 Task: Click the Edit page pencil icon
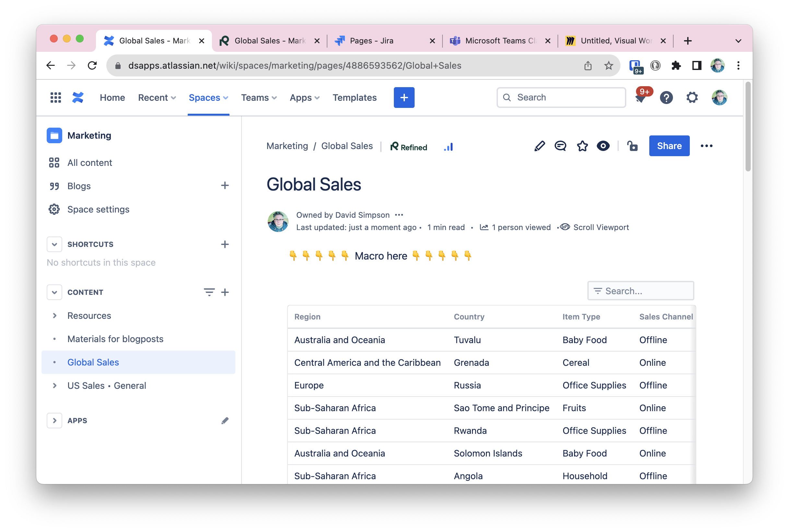[539, 146]
